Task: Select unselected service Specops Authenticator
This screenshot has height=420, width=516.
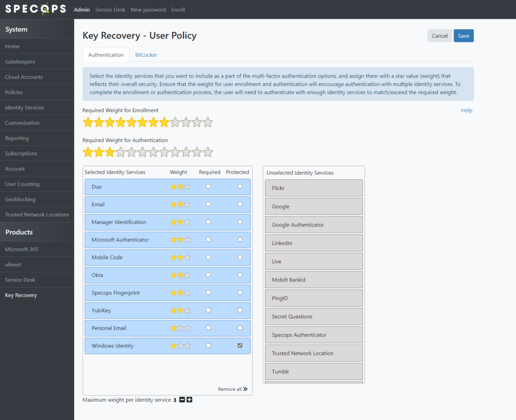Action: tap(314, 335)
